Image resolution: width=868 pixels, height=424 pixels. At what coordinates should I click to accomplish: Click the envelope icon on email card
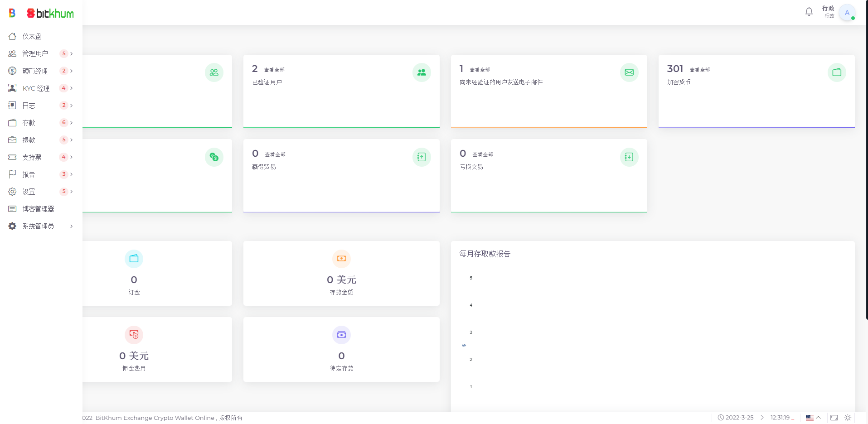coord(629,72)
